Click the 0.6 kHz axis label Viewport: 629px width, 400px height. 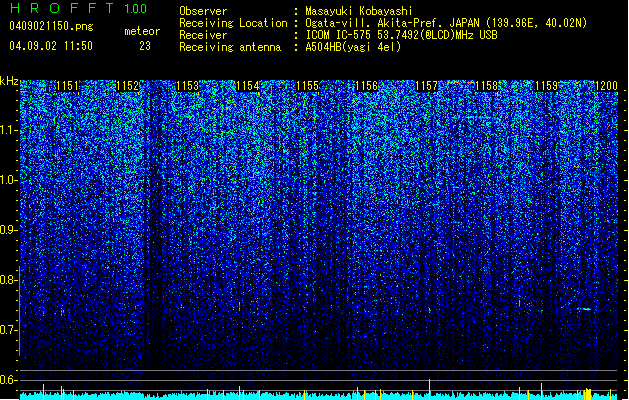(x=8, y=380)
